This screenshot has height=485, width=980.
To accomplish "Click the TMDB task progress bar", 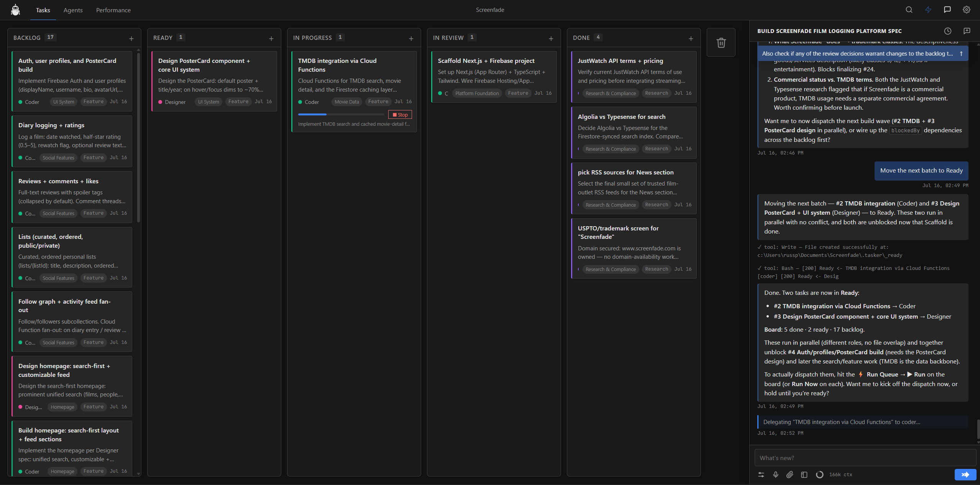I will click(341, 114).
